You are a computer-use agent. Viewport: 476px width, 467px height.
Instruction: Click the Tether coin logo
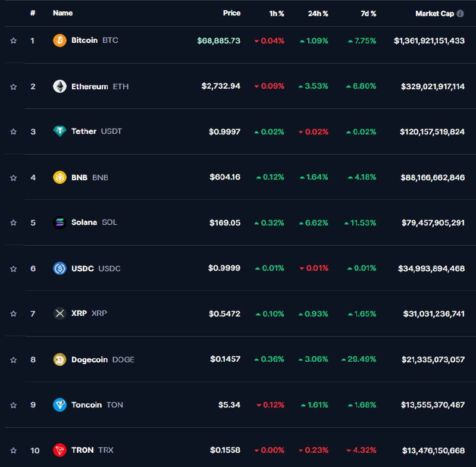pyautogui.click(x=59, y=131)
